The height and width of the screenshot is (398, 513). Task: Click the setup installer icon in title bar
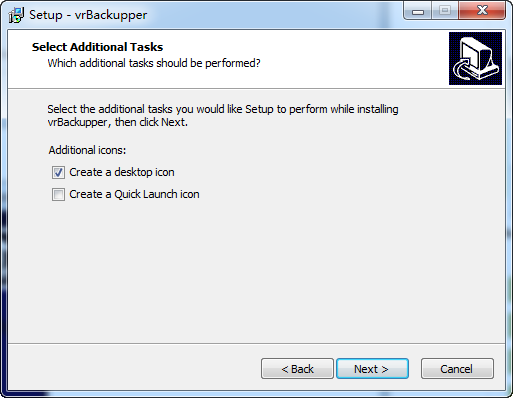pyautogui.click(x=16, y=15)
